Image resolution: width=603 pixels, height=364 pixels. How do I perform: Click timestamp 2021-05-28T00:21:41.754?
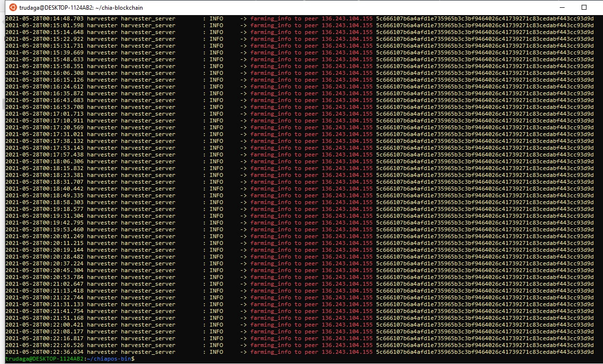(x=44, y=311)
